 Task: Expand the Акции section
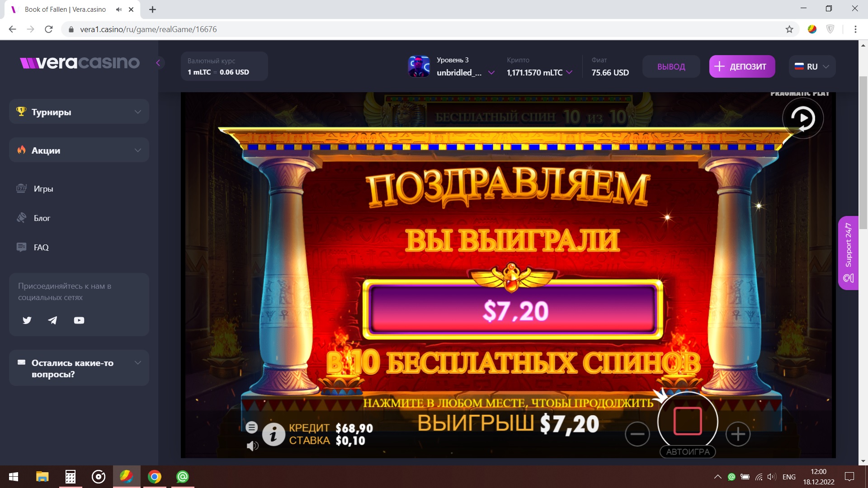tap(79, 150)
